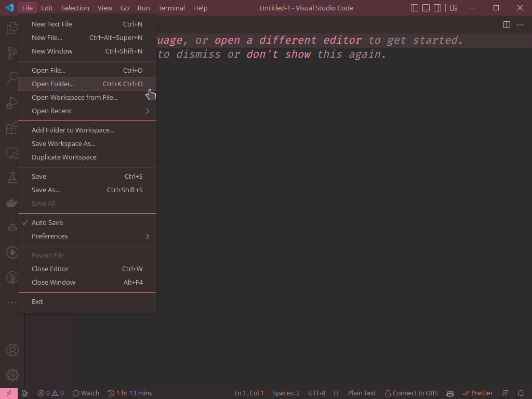
Task: Open the Testing flask icon
Action: click(x=12, y=178)
